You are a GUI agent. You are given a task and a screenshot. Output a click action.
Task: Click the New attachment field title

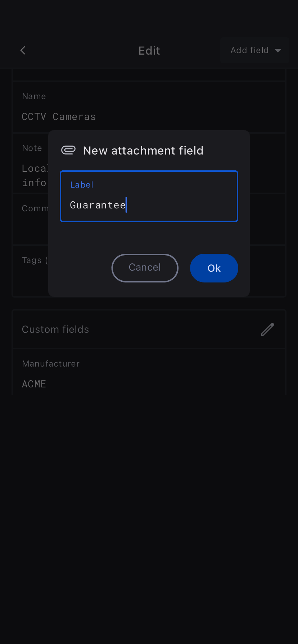coord(143,151)
